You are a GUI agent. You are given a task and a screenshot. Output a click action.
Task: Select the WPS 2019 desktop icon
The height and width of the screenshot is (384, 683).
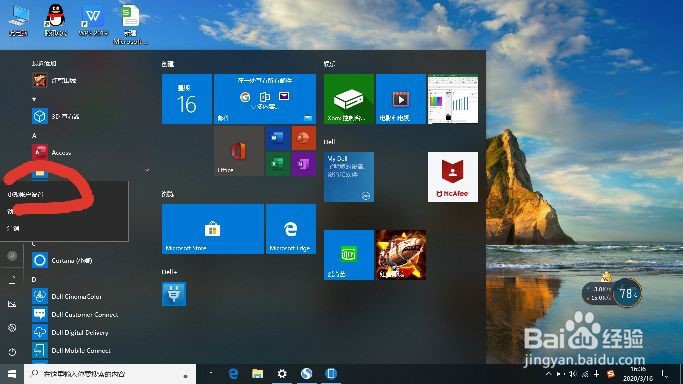pyautogui.click(x=93, y=20)
